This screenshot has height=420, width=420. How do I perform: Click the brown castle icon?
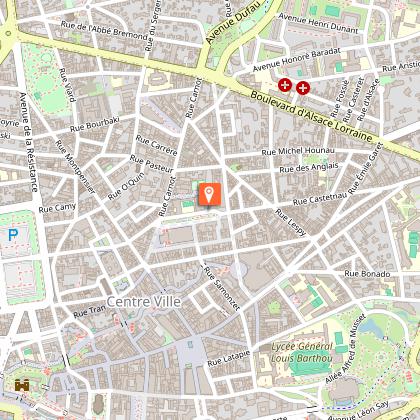pos(22,385)
